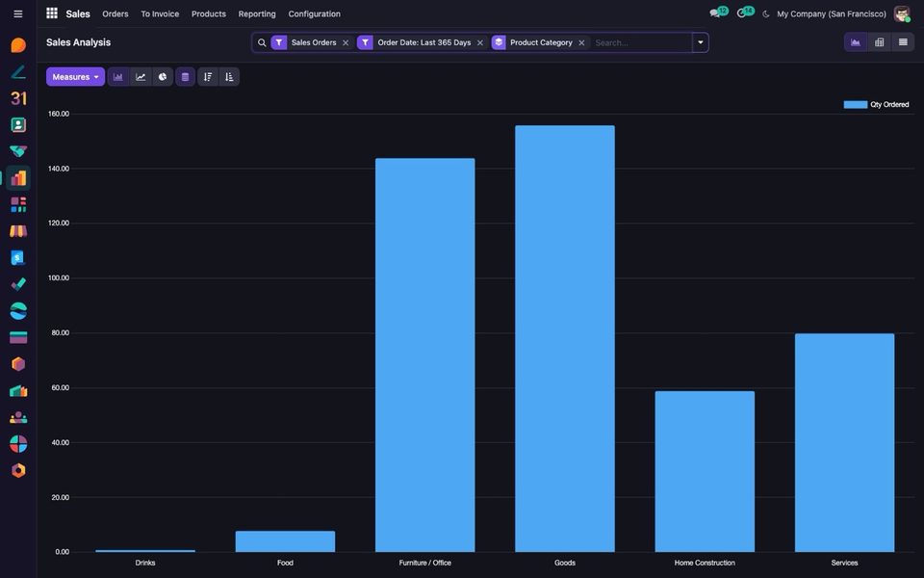
Task: Remove the Product Category grouping
Action: [x=581, y=42]
